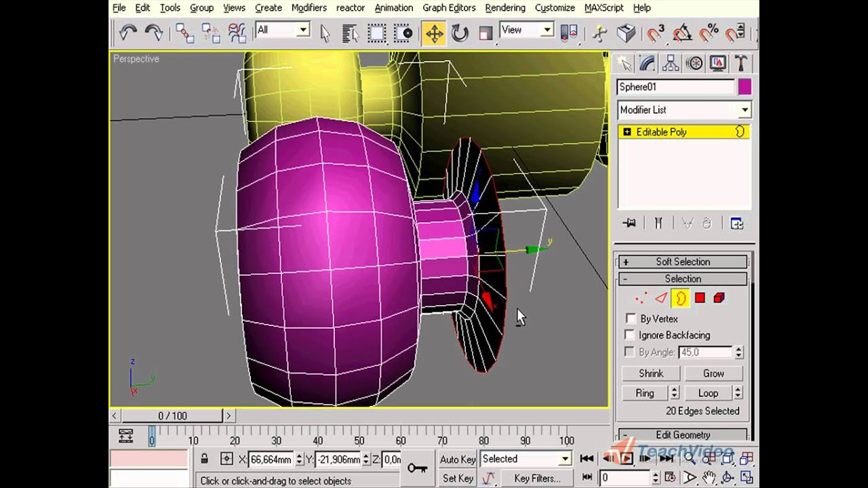Click the Sphere01 object color swatch

745,87
